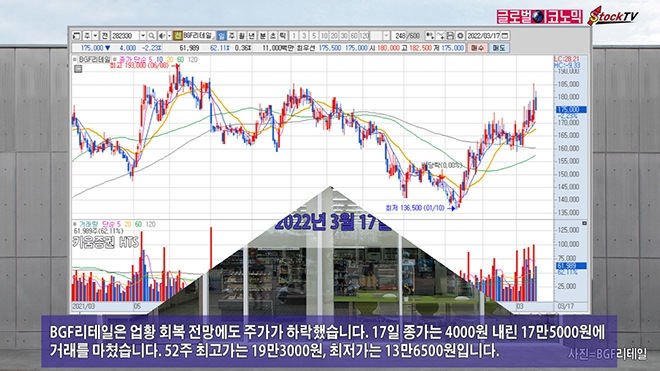Expand the minute interval dropdown after 120
Screen dimensions: 660x371
pyautogui.click(x=386, y=36)
